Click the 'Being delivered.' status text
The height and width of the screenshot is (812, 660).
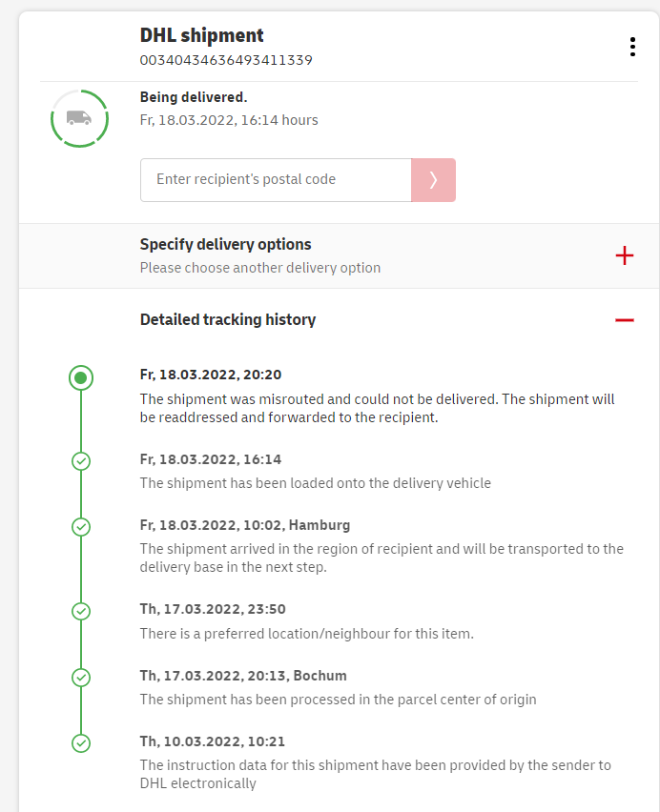194,97
